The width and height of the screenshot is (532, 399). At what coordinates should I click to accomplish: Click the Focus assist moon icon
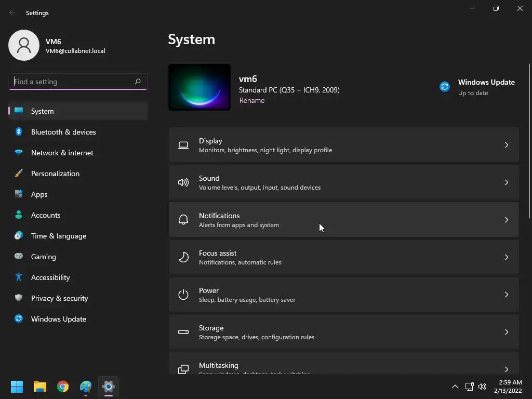point(183,257)
